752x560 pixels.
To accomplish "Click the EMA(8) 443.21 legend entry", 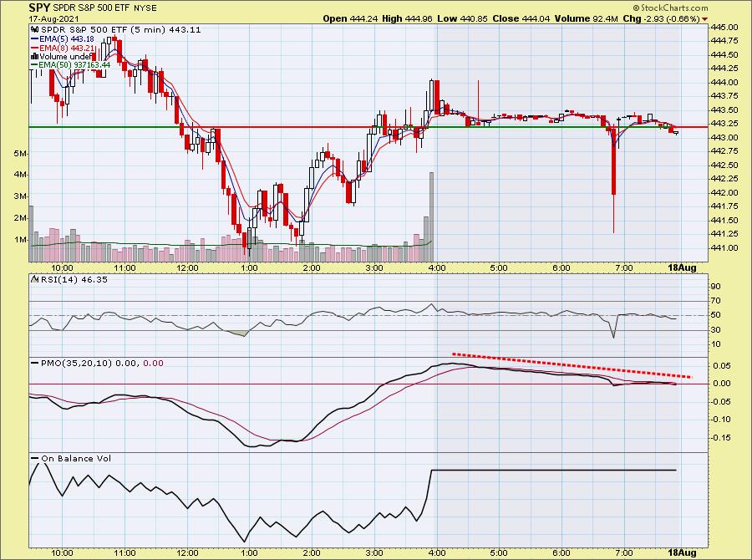I will coord(67,48).
